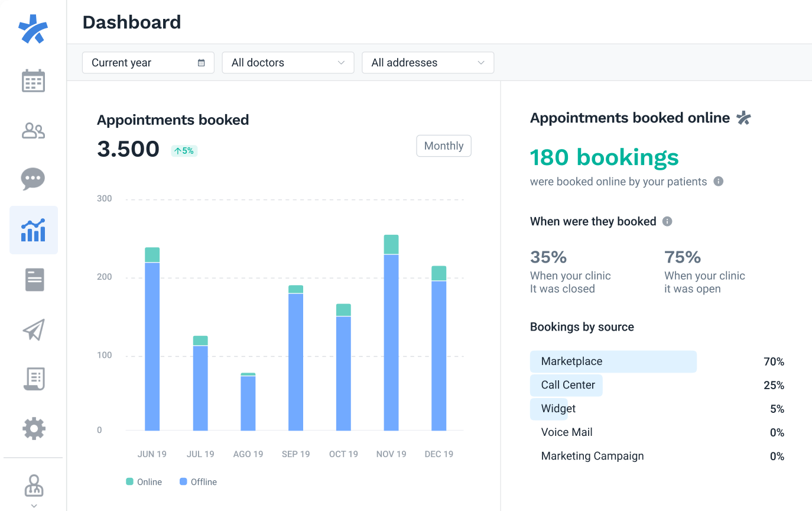The height and width of the screenshot is (511, 812).
Task: Open the chat messages sidebar icon
Action: tap(33, 179)
